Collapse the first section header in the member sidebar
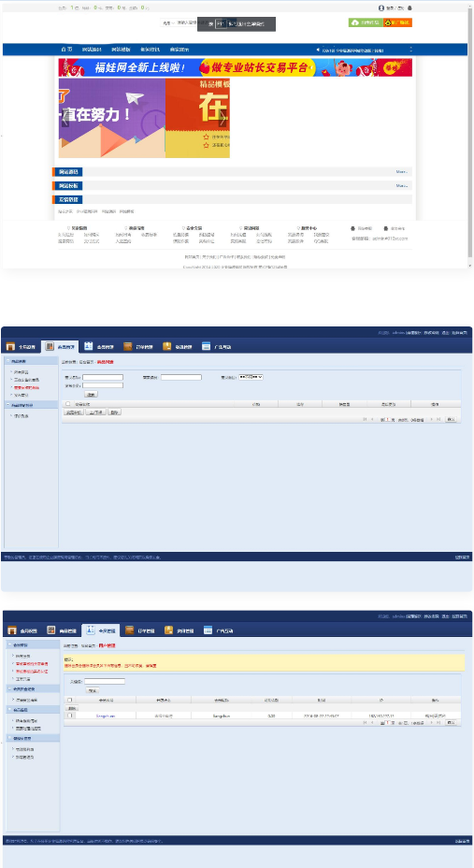 pos(33,644)
